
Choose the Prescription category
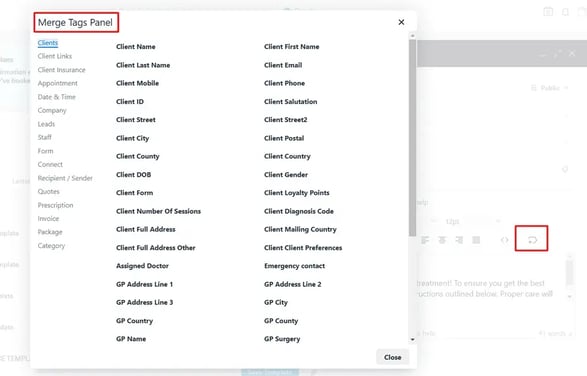[55, 205]
